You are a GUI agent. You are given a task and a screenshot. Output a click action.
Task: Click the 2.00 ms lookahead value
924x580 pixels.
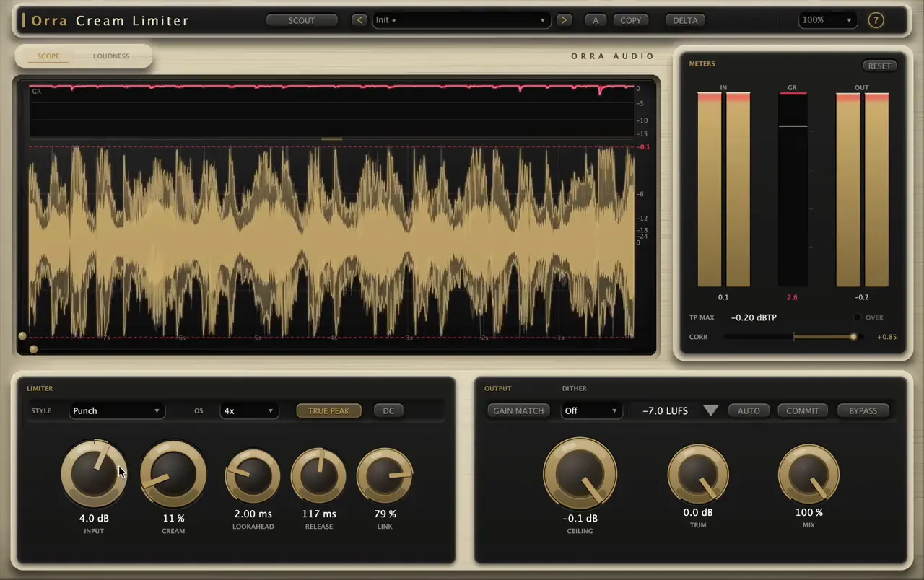(x=253, y=514)
